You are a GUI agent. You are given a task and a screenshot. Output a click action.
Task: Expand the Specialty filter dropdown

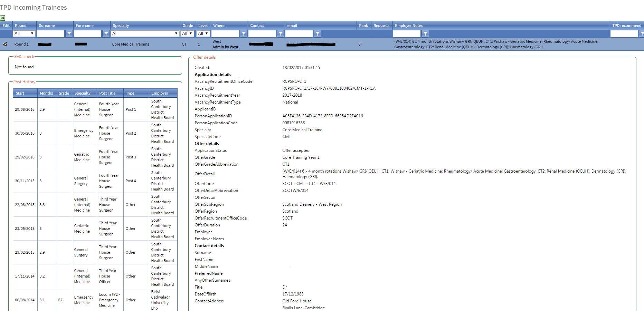tap(145, 33)
